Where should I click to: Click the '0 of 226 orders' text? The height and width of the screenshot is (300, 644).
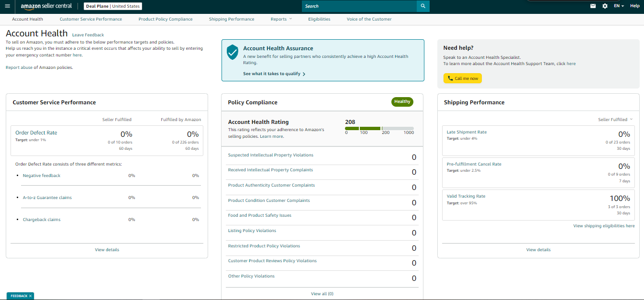[185, 143]
